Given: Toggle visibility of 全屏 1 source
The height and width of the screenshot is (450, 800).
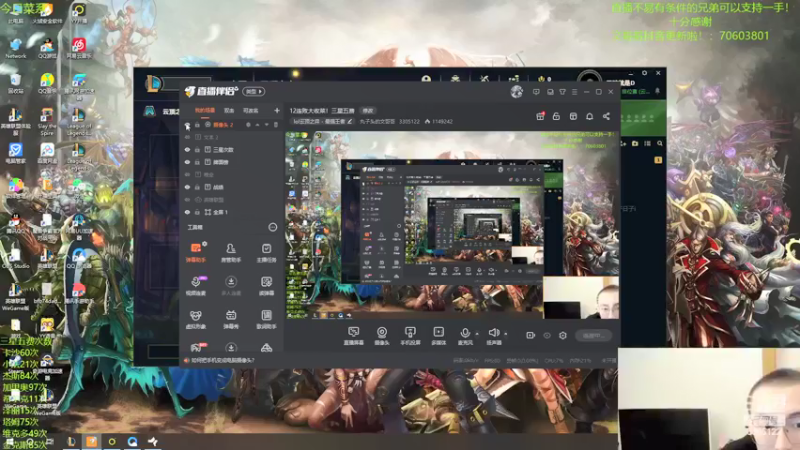Looking at the screenshot, I should coord(187,212).
